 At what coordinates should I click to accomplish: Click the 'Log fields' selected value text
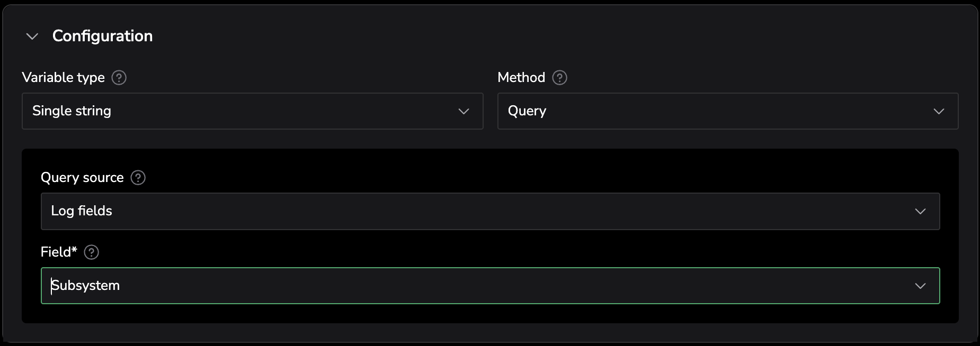click(82, 211)
